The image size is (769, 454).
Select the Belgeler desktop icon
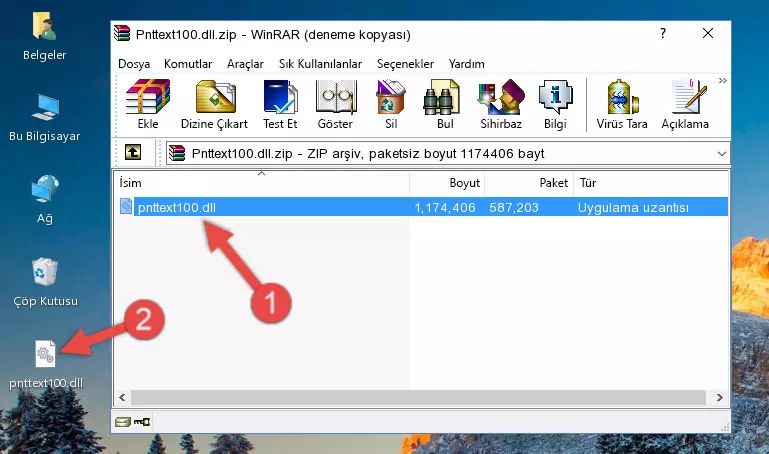point(44,36)
